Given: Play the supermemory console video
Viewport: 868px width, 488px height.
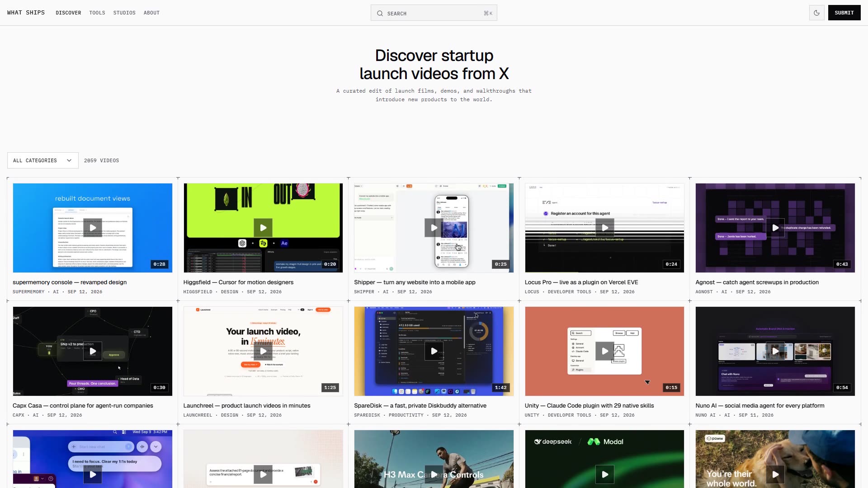Looking at the screenshot, I should (x=92, y=228).
